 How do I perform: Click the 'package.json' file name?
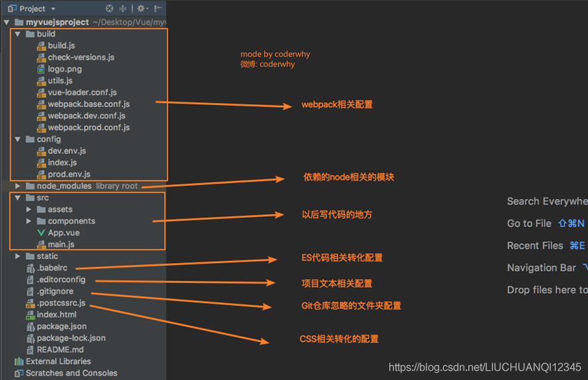click(62, 327)
